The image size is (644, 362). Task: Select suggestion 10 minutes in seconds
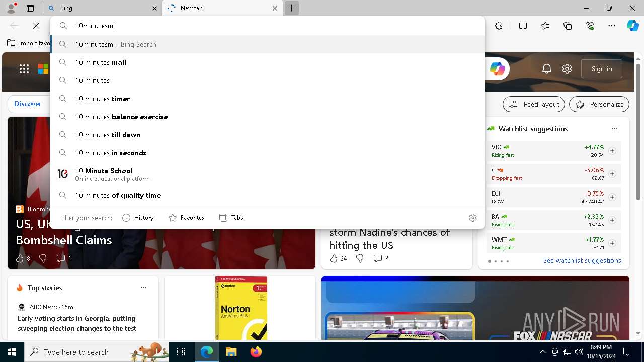tap(267, 153)
